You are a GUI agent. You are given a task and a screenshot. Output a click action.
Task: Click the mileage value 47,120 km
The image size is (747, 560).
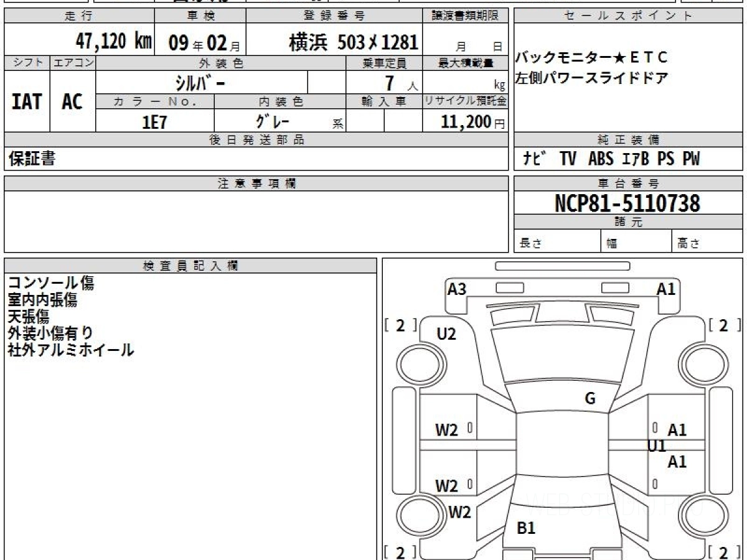point(113,42)
